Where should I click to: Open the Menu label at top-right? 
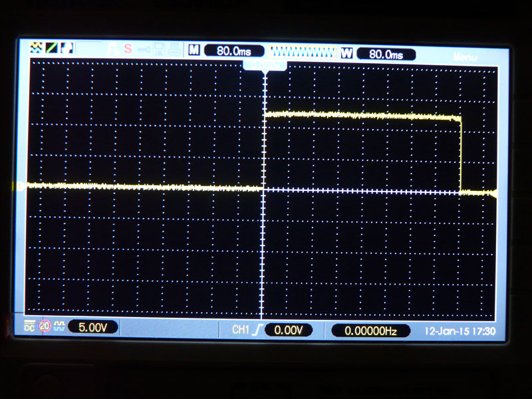pos(465,57)
